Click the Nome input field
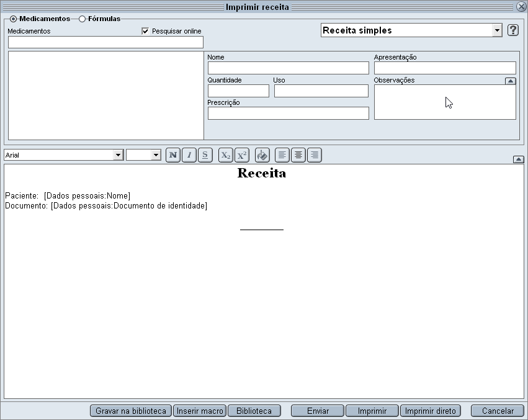The height and width of the screenshot is (420, 528). [289, 68]
